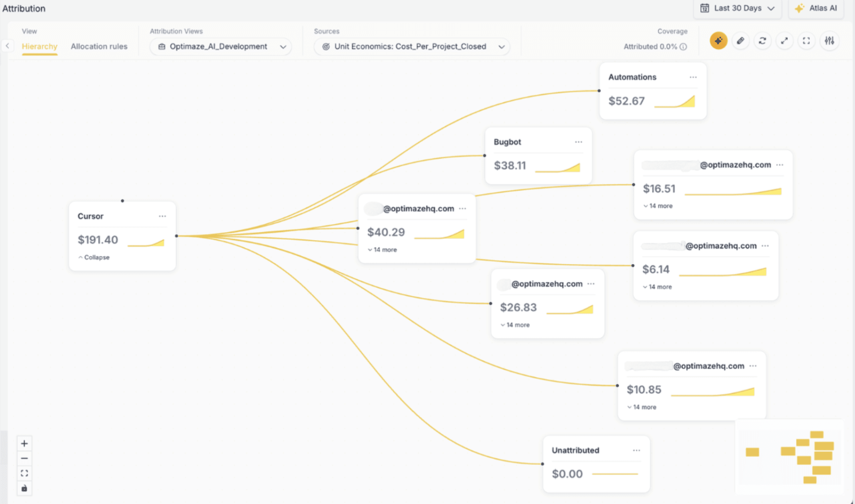855x504 pixels.
Task: Click the Attributed 0.0% coverage text
Action: coord(650,47)
